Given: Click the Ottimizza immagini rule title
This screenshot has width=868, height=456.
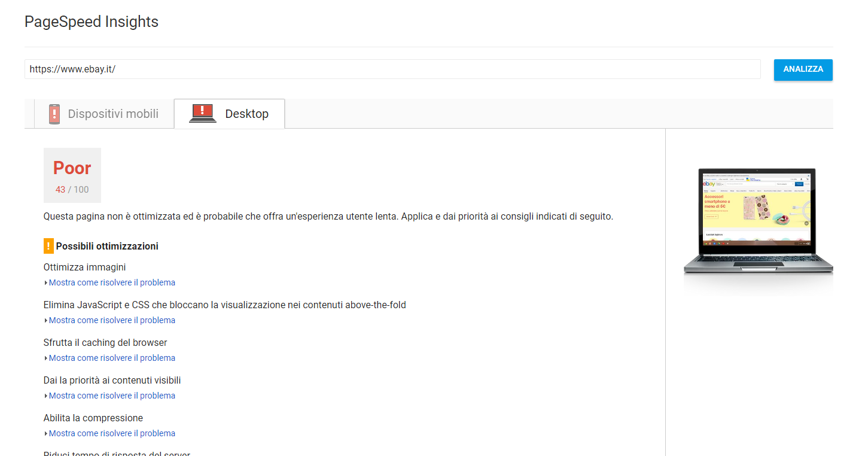Looking at the screenshot, I should click(85, 267).
